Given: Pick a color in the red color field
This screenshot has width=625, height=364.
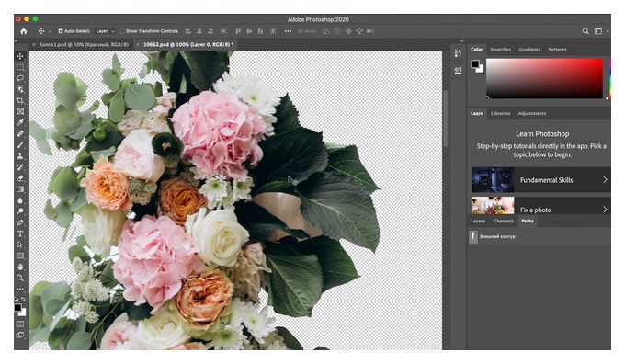Looking at the screenshot, I should pyautogui.click(x=544, y=78).
